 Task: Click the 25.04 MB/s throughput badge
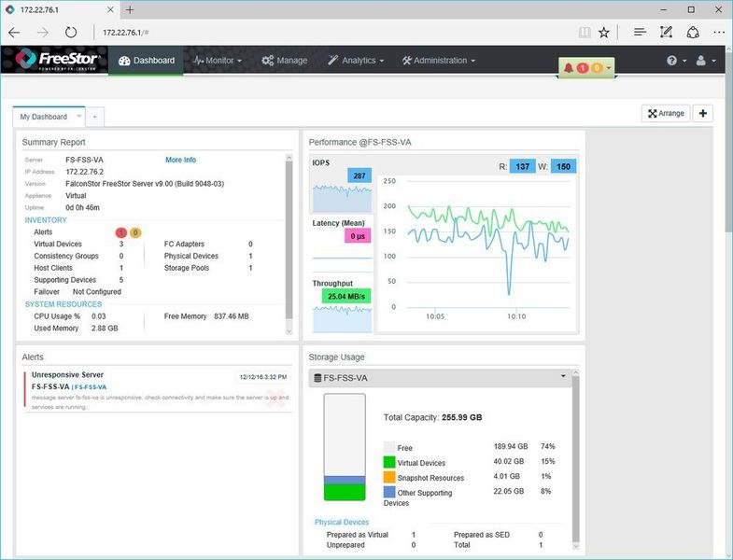pos(345,297)
